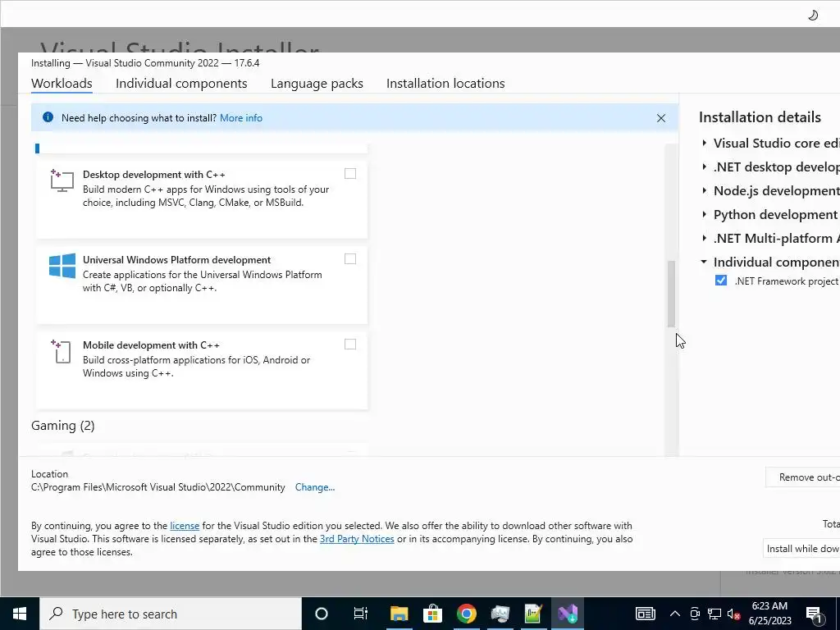Expand the .NET Multi-platform details
This screenshot has height=630, width=840.
coord(704,238)
